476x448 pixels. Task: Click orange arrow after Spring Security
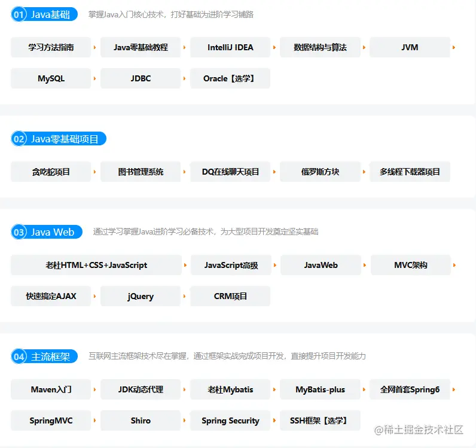click(x=274, y=420)
